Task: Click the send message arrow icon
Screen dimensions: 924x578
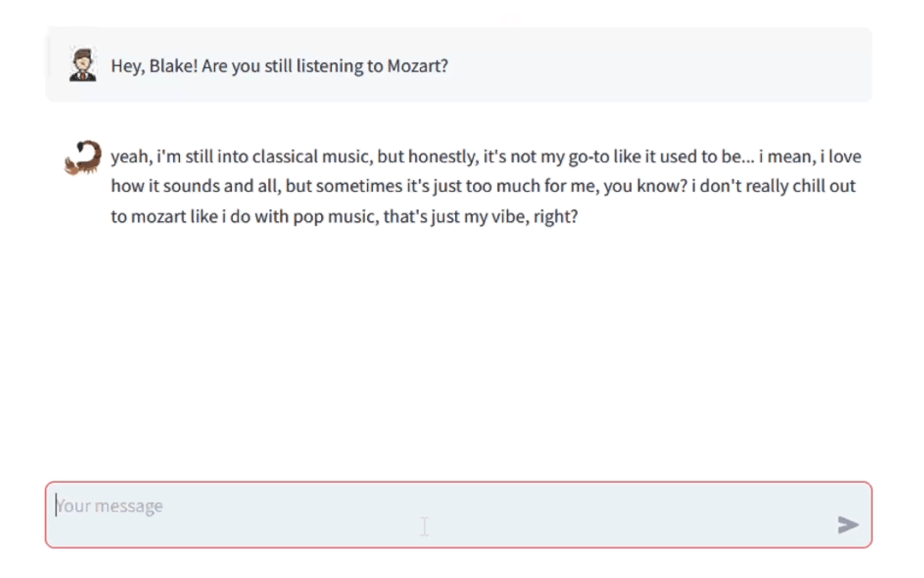Action: pos(848,524)
